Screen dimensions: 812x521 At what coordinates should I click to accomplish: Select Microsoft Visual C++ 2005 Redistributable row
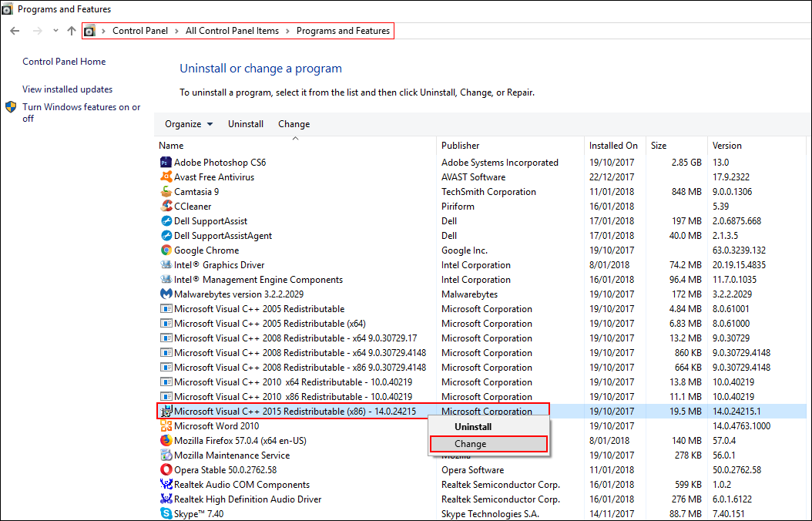[x=481, y=308]
